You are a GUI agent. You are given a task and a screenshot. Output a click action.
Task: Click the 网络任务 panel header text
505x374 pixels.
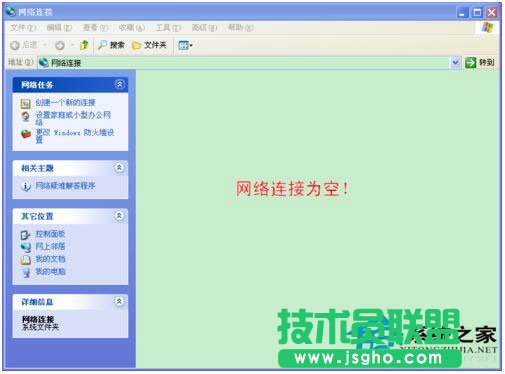click(x=37, y=85)
